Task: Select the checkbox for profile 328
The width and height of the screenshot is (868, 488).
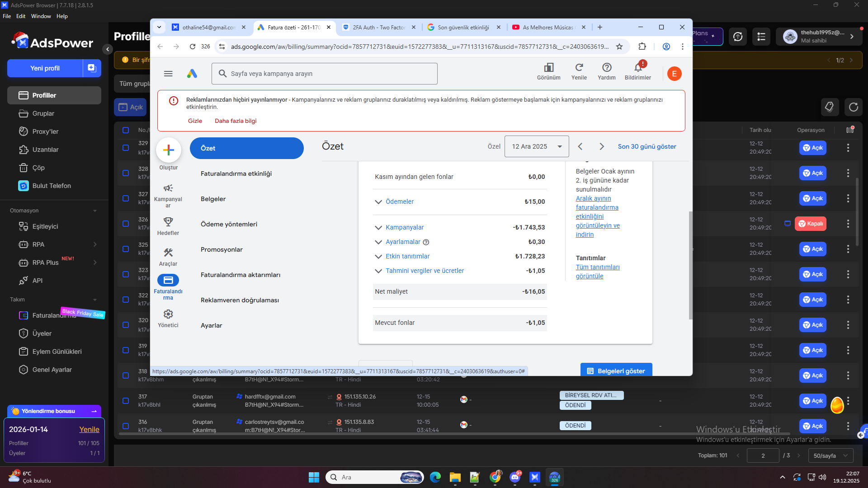Action: 126,173
